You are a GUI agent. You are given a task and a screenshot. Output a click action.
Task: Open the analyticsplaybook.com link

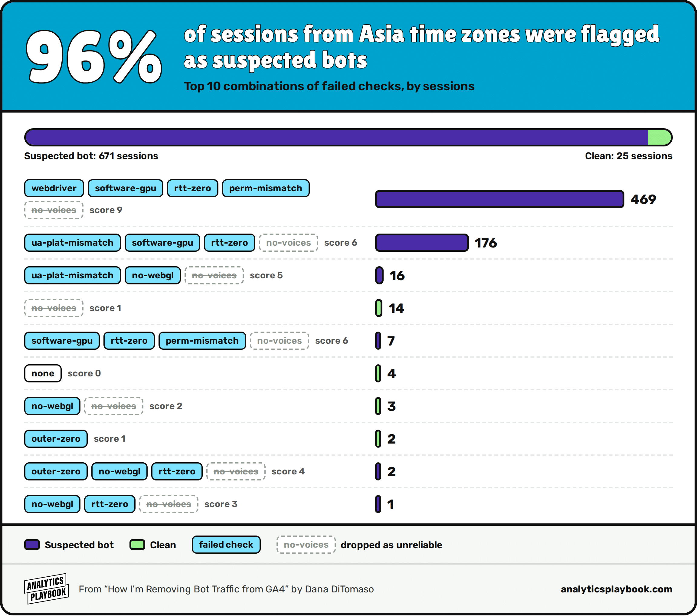pos(616,589)
